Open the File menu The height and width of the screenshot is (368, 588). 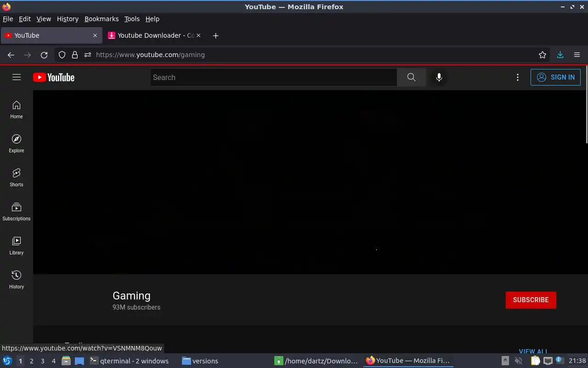(x=8, y=19)
